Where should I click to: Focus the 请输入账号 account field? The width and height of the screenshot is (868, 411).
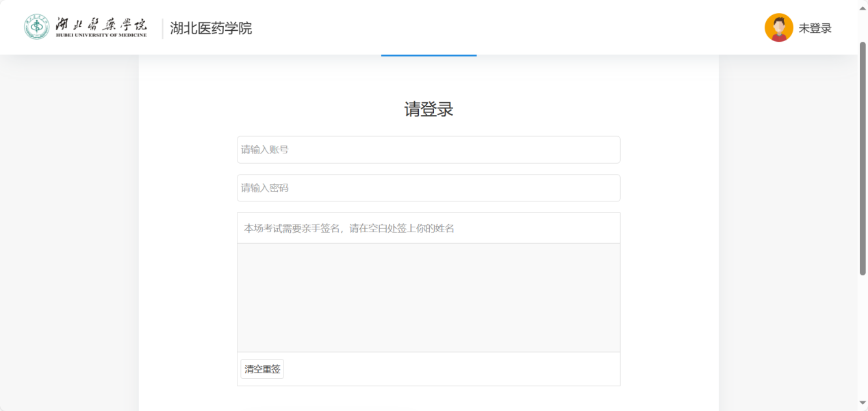coord(429,149)
